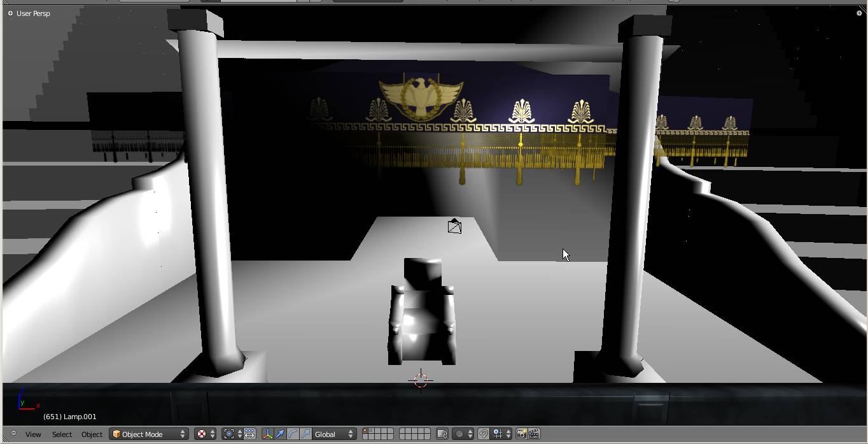Click the OpenGL render animation clapperboard icon
868x444 pixels.
(x=535, y=434)
